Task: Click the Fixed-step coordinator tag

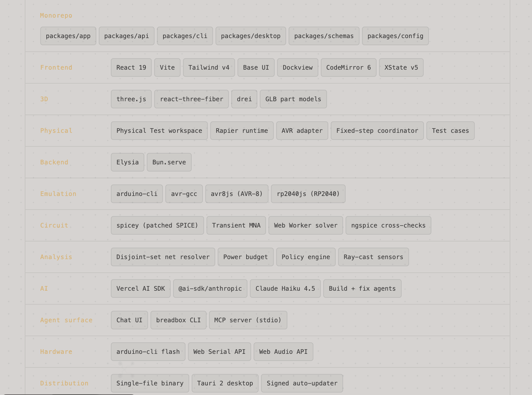Action: (x=377, y=131)
